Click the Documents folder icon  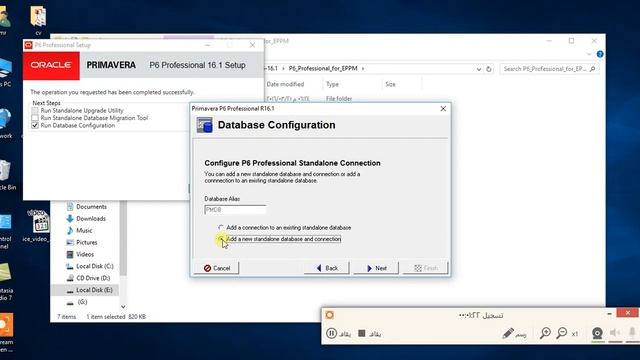(x=70, y=207)
